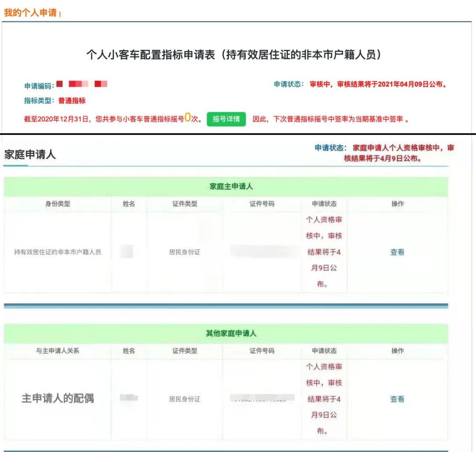476x452 pixels.
Task: Click the 普通指标 indicator type value
Action: (72, 101)
